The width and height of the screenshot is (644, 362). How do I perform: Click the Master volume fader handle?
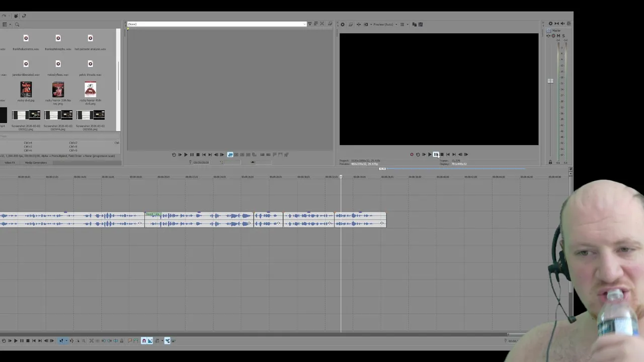(x=550, y=81)
